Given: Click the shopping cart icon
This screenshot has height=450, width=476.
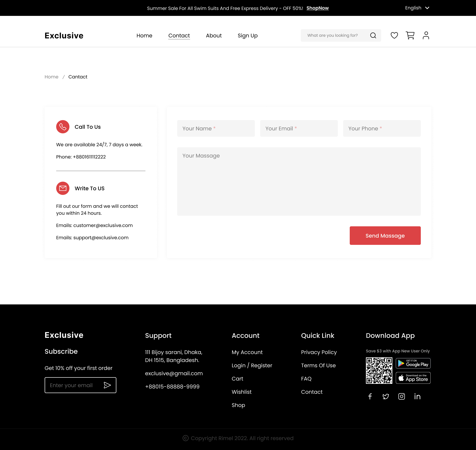Looking at the screenshot, I should point(410,35).
